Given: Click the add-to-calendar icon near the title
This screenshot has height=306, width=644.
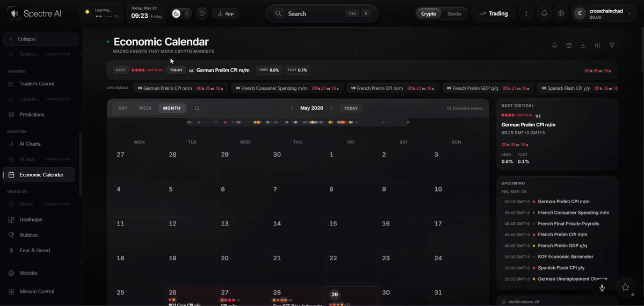Looking at the screenshot, I should 569,45.
